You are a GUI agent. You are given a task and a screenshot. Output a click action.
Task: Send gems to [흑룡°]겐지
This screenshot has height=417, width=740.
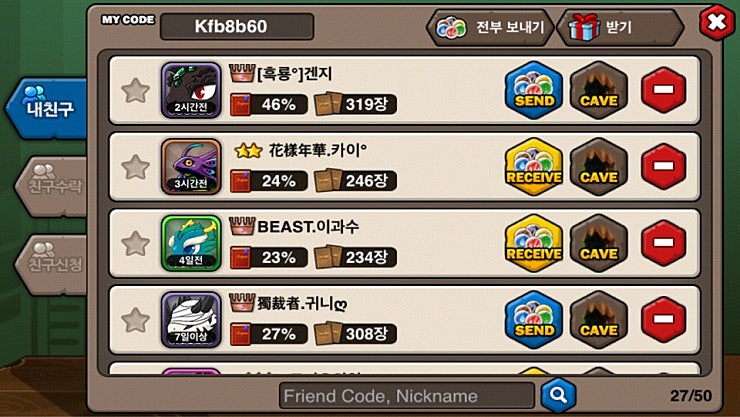click(x=534, y=90)
